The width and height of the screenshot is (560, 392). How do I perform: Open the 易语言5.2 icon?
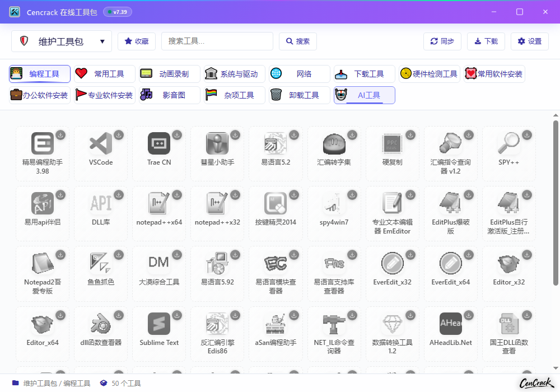[x=276, y=143]
